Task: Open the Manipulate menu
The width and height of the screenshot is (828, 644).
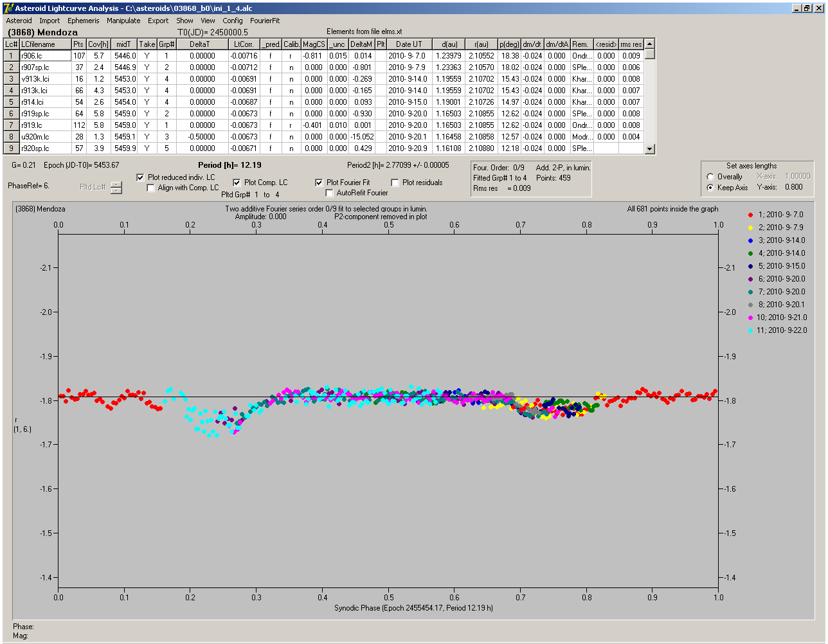Action: pyautogui.click(x=123, y=21)
